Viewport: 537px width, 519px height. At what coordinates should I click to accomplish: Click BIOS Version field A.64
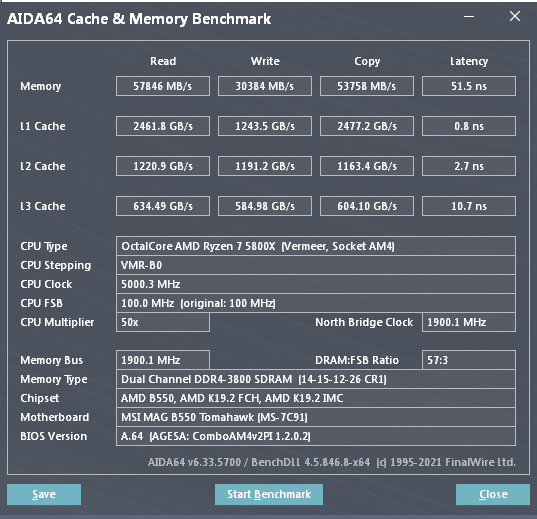(316, 436)
